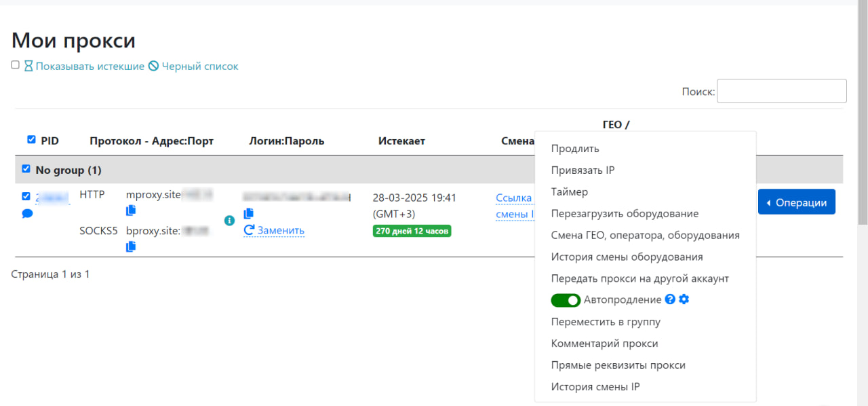The width and height of the screenshot is (868, 406).
Task: Uncheck the No group checkbox
Action: 26,169
